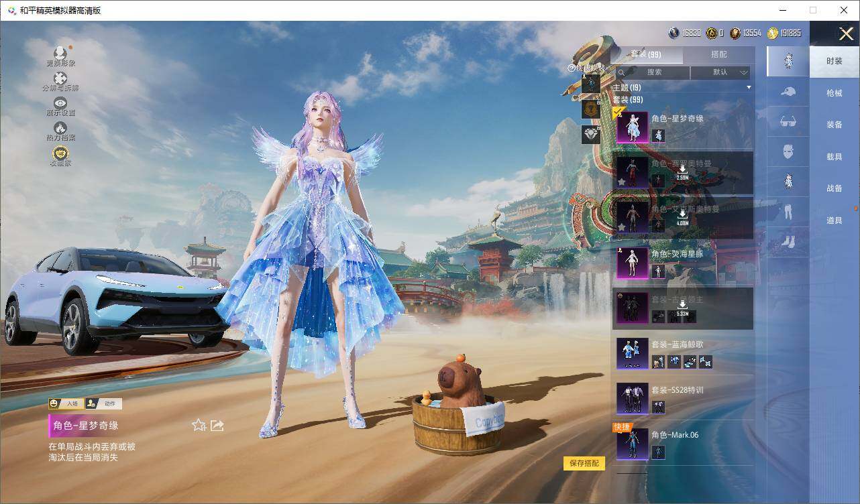
Task: Save outfit with 保存搭配 button
Action: coord(584,463)
